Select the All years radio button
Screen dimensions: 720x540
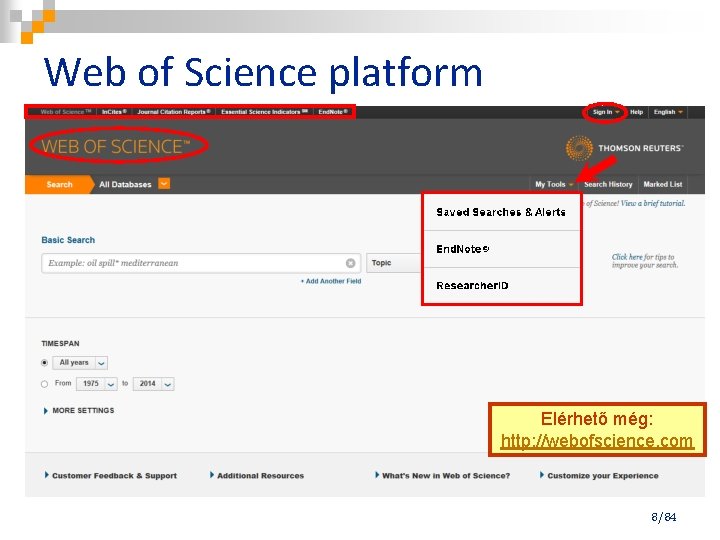45,363
